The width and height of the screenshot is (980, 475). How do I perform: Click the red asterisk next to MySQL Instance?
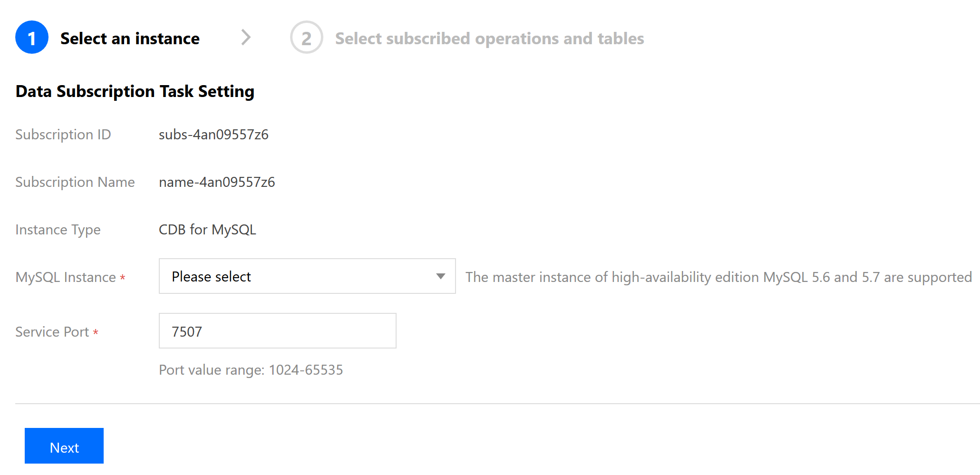[123, 278]
